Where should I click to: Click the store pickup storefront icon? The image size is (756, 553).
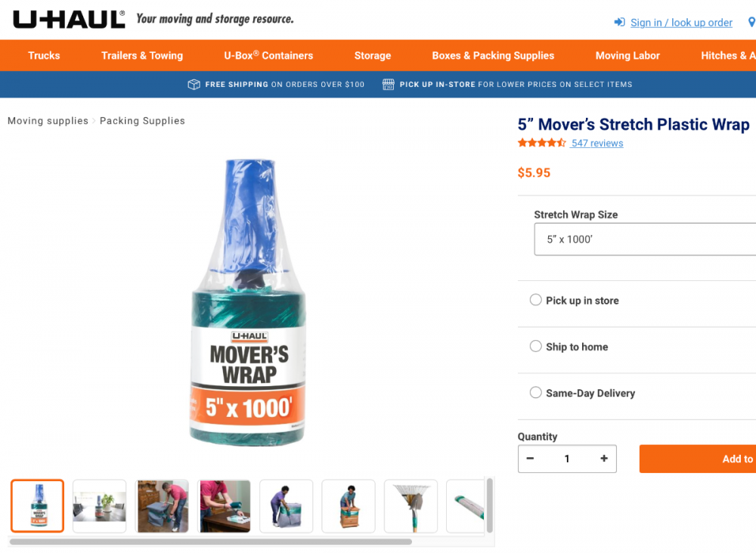[x=388, y=85]
